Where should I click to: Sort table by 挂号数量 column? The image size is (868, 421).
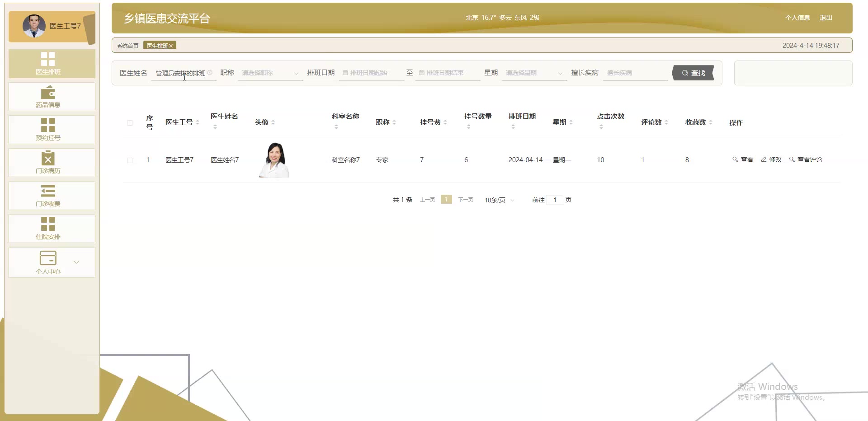[469, 127]
